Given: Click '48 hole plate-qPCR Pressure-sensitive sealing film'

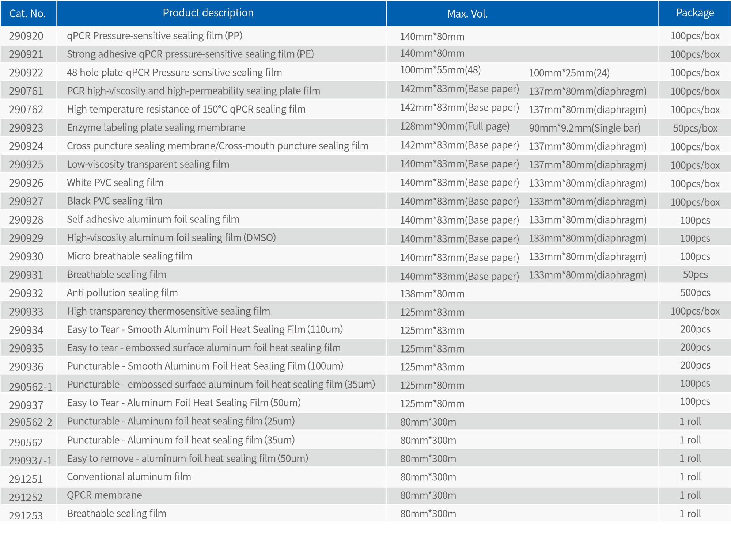Looking at the screenshot, I should pos(174,72).
